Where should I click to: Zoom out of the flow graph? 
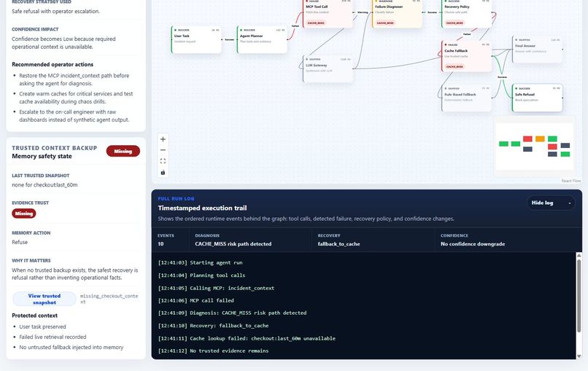[x=163, y=150]
